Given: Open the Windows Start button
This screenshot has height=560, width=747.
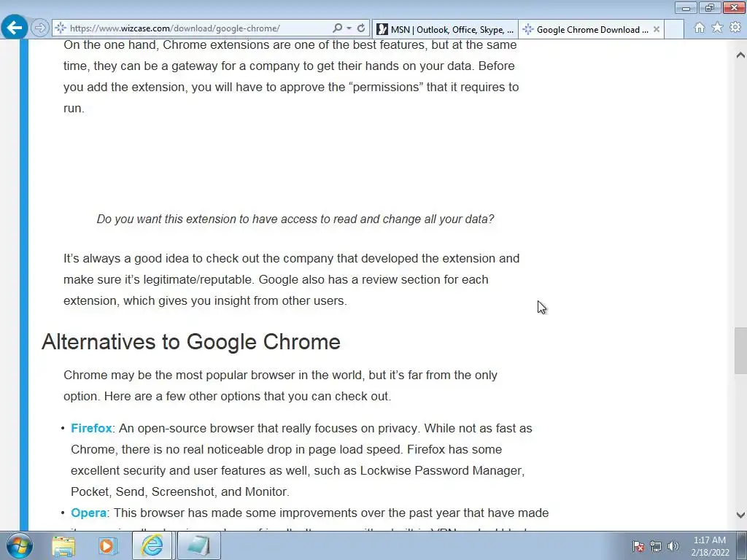Looking at the screenshot, I should [x=19, y=545].
